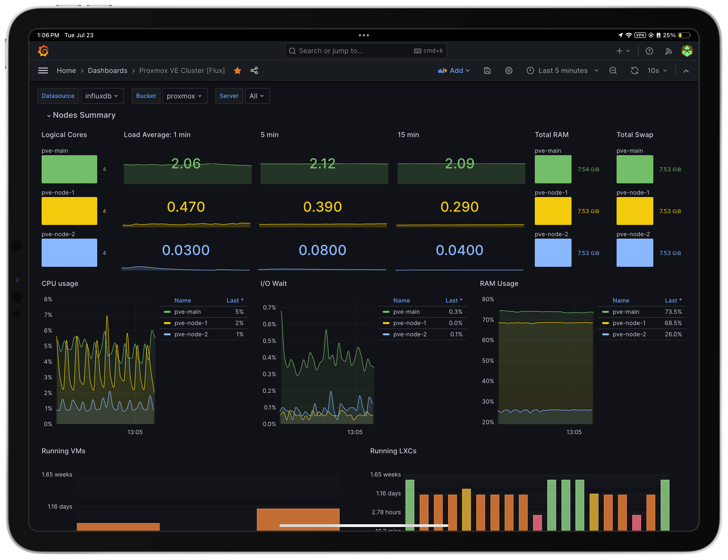Go to Home breadcrumb
The height and width of the screenshot is (560, 728).
[x=66, y=71]
